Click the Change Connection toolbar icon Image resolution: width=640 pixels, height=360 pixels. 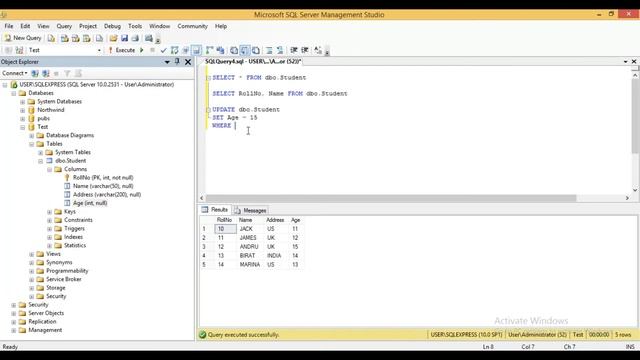click(x=19, y=50)
